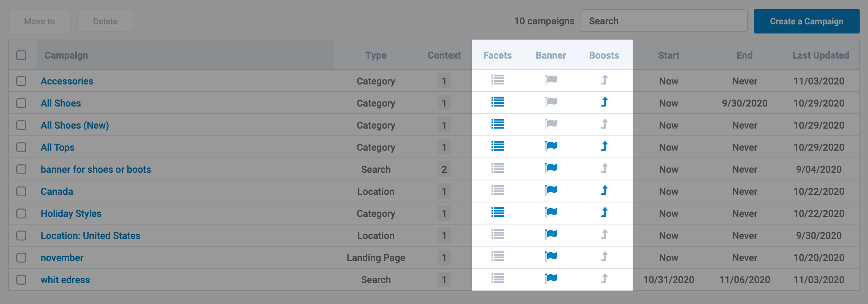Check the box for Accessories campaign
868x304 pixels.
pos(21,81)
